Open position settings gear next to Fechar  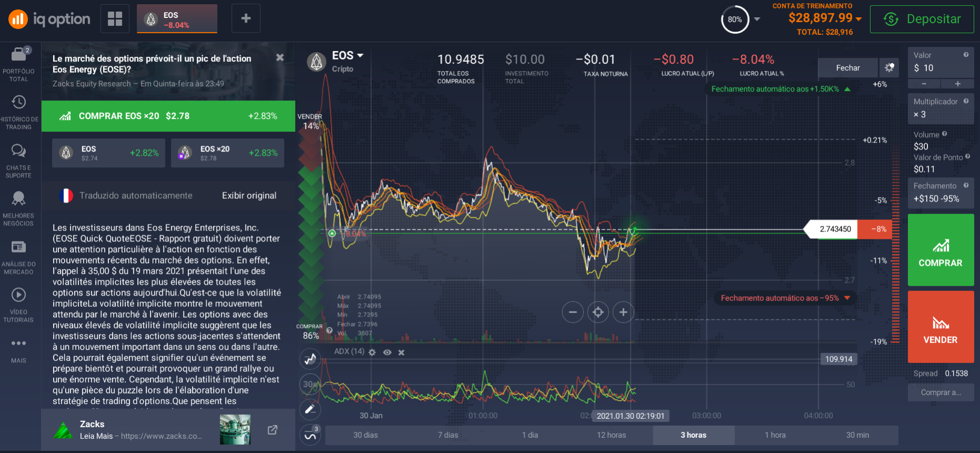click(x=889, y=68)
